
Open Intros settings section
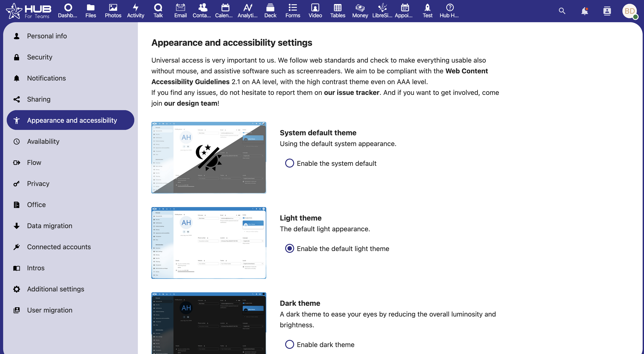[71, 268]
